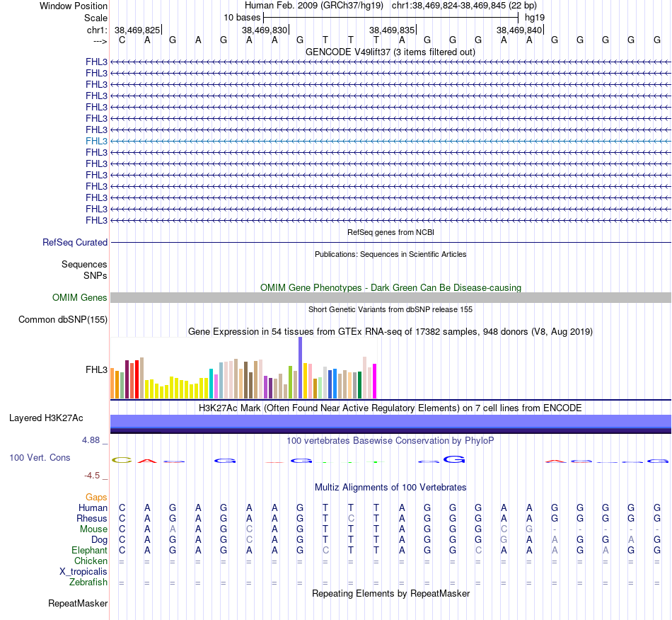Click the 'X_tropicalis' alignment row label

83,572
